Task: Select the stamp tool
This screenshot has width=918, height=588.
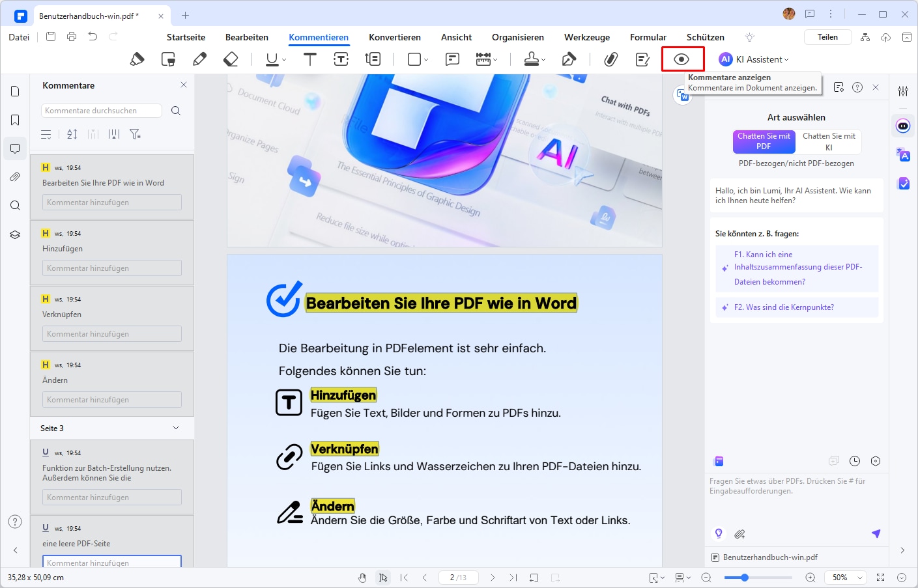Action: tap(532, 59)
